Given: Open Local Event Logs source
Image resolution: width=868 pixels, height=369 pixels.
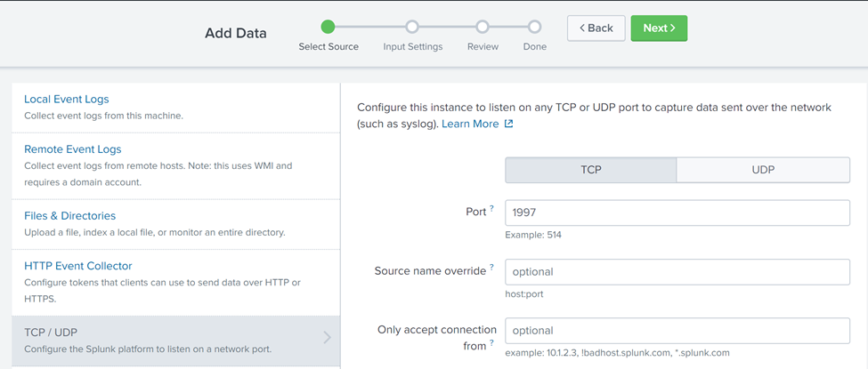Looking at the screenshot, I should (67, 100).
